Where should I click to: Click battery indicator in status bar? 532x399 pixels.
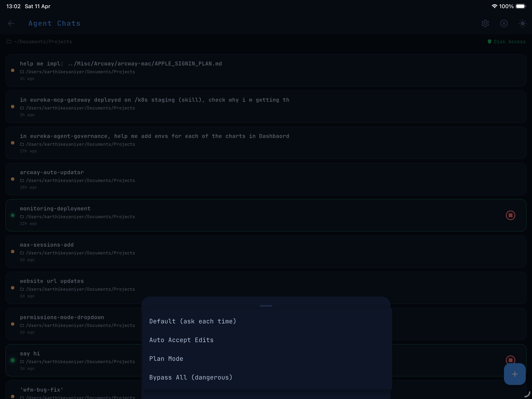point(521,6)
